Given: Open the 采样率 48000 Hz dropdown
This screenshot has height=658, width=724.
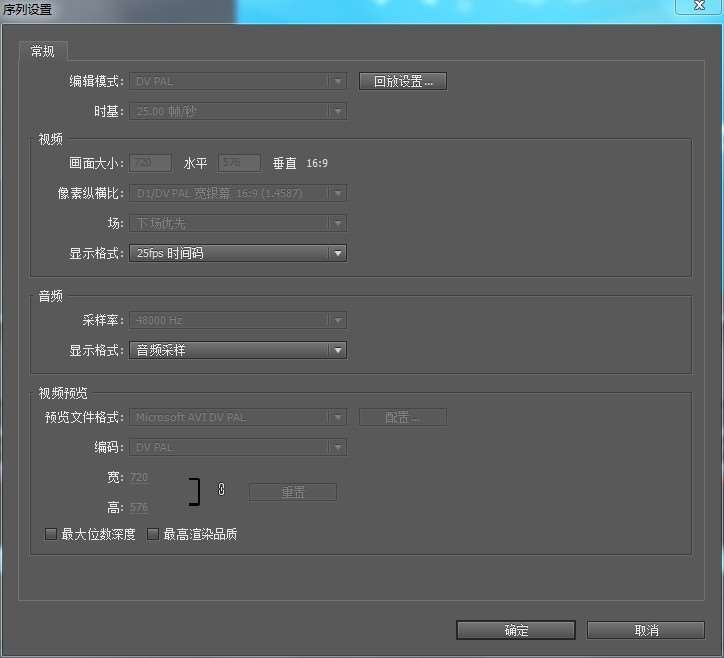Looking at the screenshot, I should point(238,320).
